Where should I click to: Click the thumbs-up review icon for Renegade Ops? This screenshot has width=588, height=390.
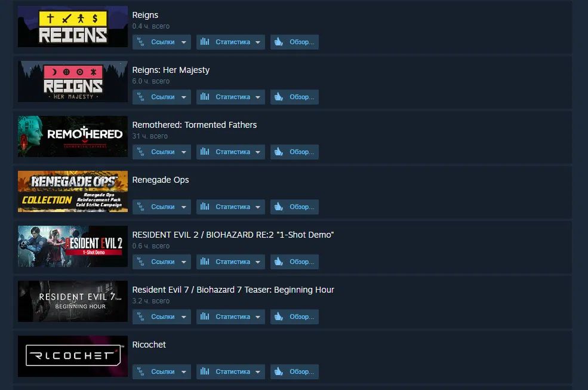coord(279,207)
